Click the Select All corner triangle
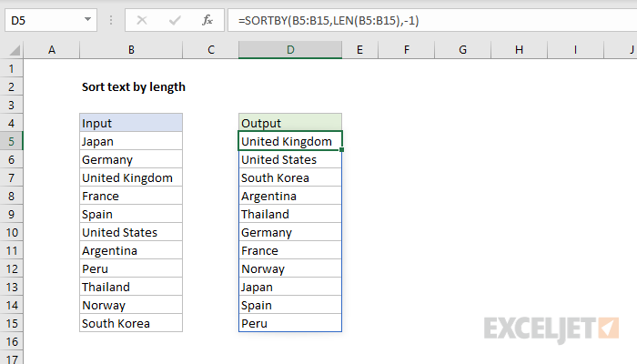 pos(15,50)
